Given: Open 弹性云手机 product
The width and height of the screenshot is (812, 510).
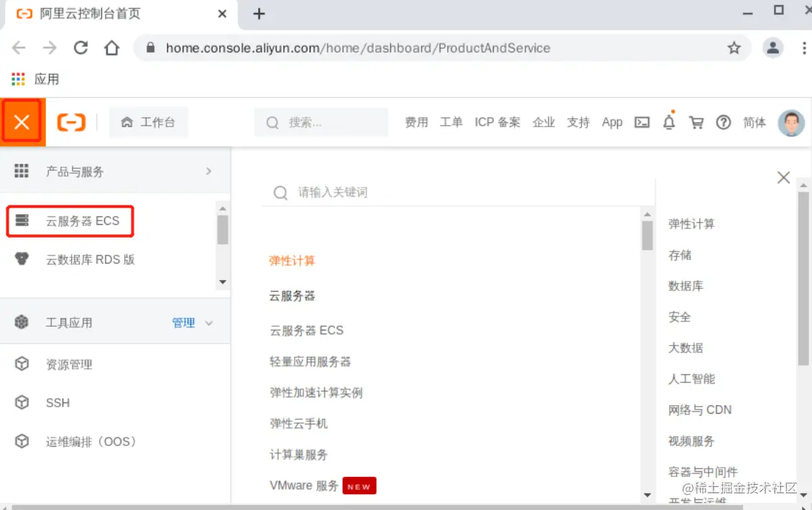Looking at the screenshot, I should [299, 424].
